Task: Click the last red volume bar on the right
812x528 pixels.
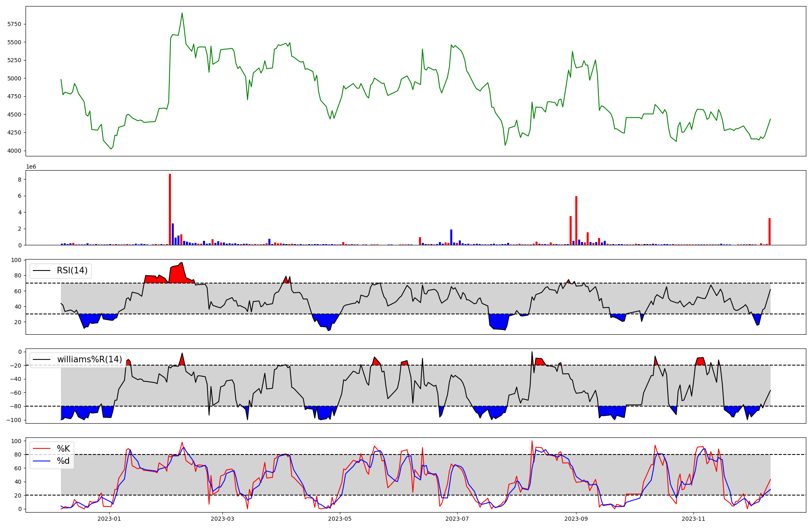Action: [769, 232]
